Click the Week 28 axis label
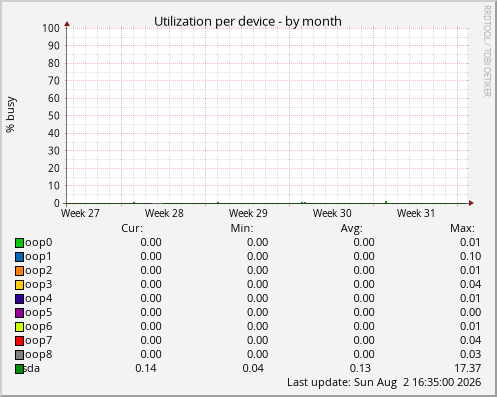Image resolution: width=497 pixels, height=397 pixels. click(x=164, y=213)
